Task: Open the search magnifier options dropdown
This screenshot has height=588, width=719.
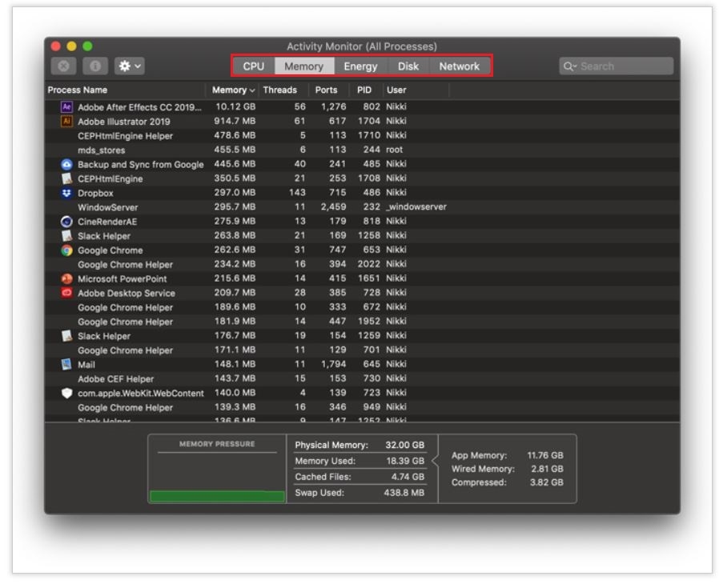Action: click(570, 66)
